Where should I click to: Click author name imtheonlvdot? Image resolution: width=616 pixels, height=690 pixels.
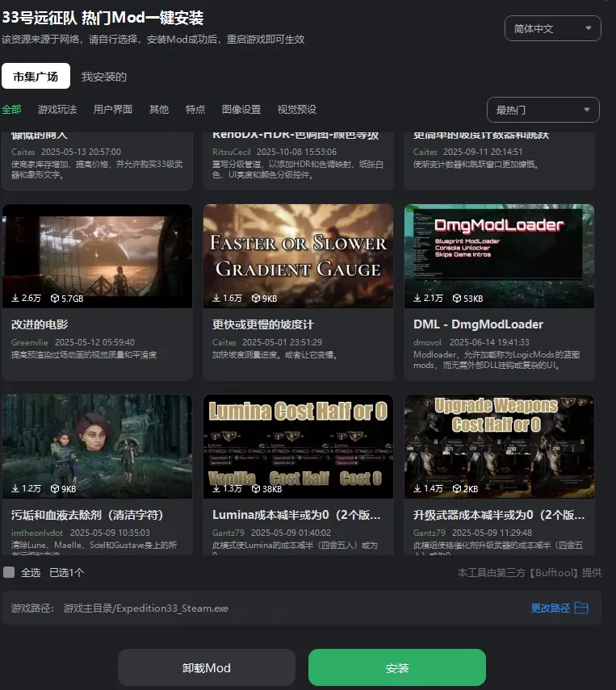pos(37,533)
